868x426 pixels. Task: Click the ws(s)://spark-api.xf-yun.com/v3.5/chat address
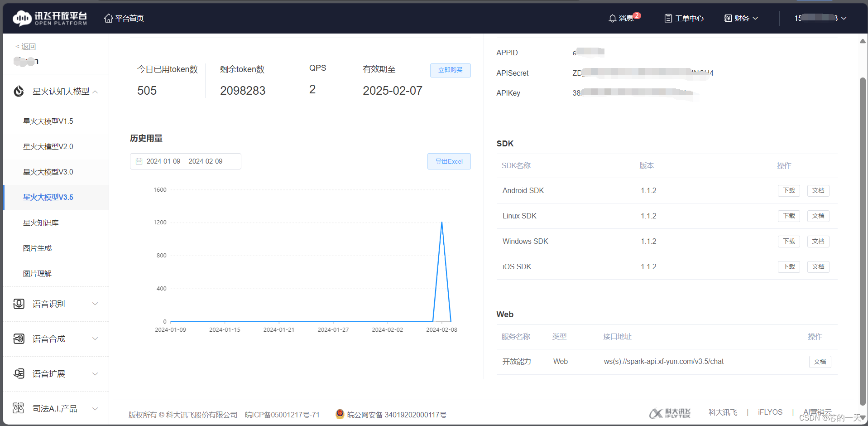[x=663, y=361]
